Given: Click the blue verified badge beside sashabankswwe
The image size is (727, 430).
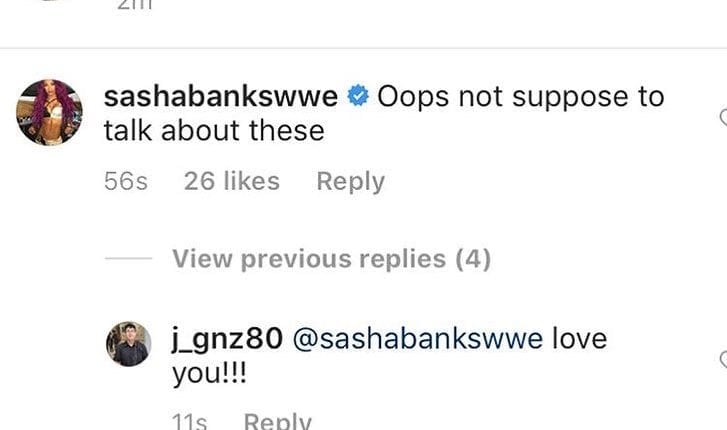Looking at the screenshot, I should (x=358, y=96).
